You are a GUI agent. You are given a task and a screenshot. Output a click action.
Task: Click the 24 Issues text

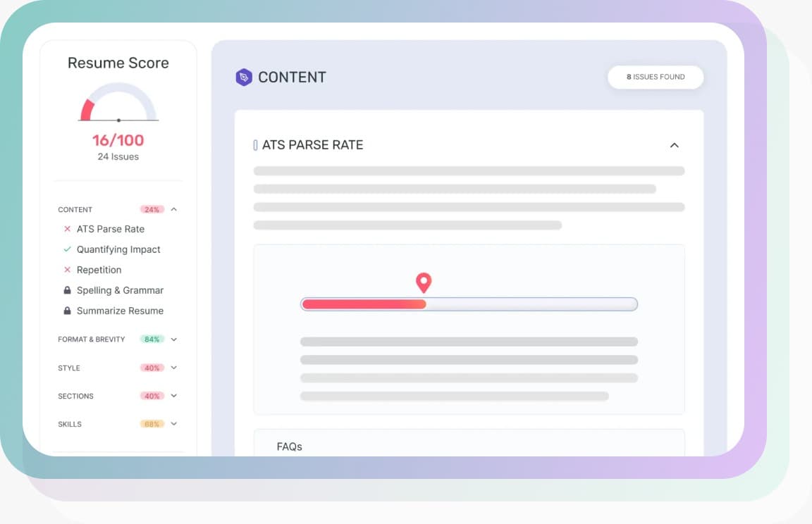[118, 157]
